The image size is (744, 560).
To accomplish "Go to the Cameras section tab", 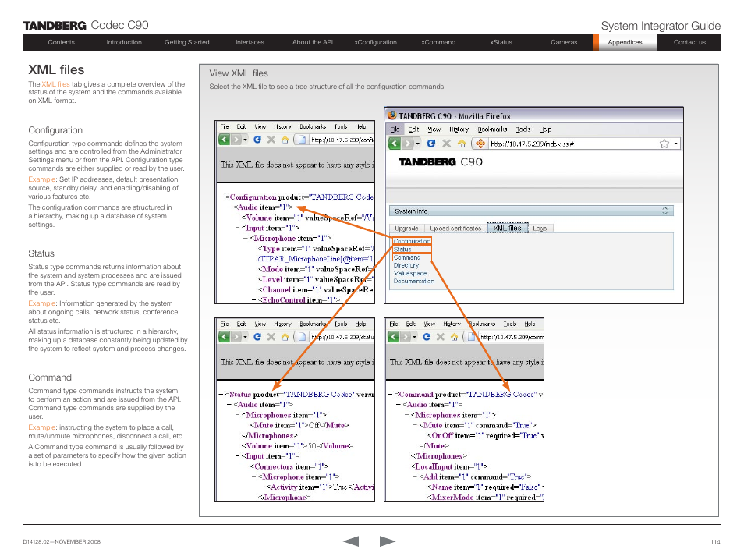I will [564, 42].
